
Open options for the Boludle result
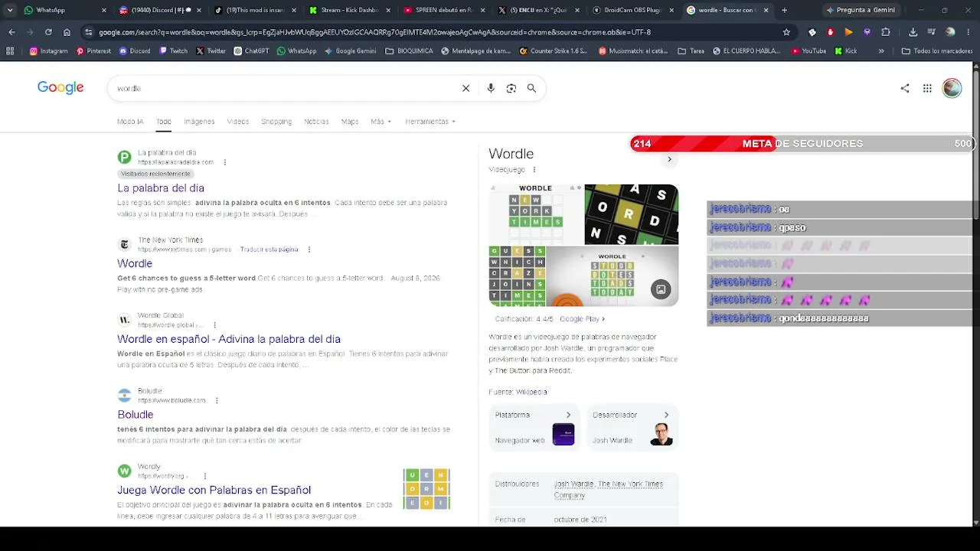pos(217,400)
